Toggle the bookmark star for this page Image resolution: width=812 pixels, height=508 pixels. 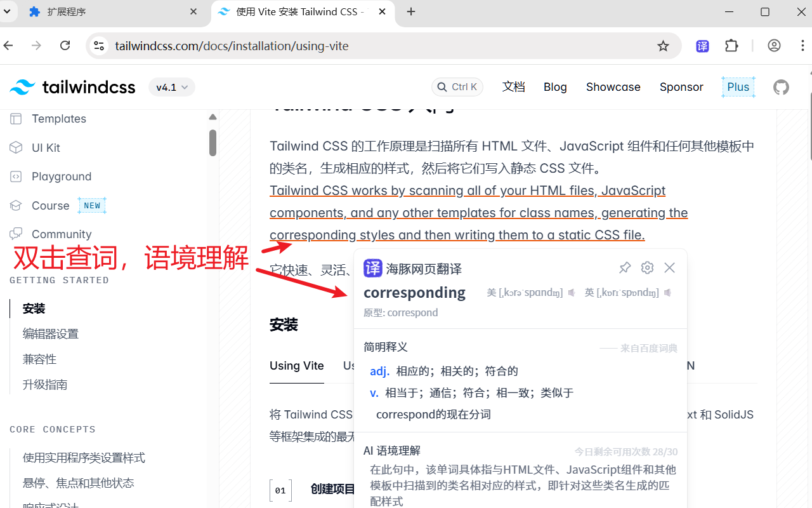tap(663, 46)
